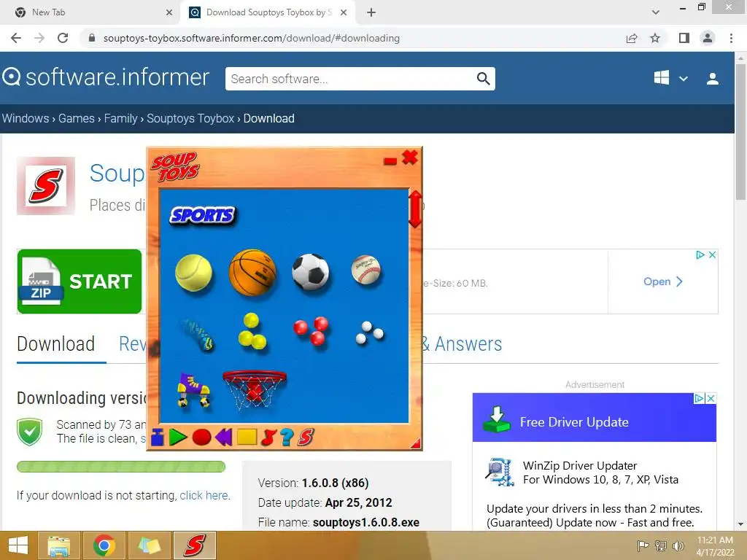The height and width of the screenshot is (560, 747).
Task: Click the green START ZIP button
Action: (79, 281)
